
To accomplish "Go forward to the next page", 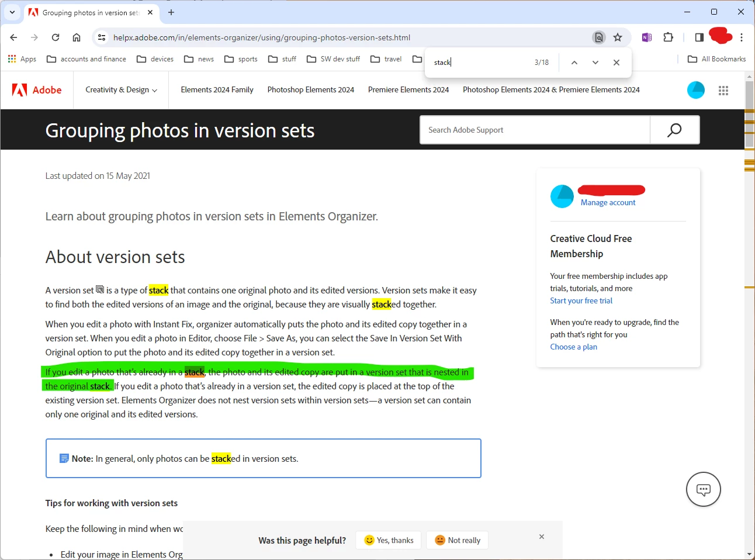I will [x=34, y=37].
